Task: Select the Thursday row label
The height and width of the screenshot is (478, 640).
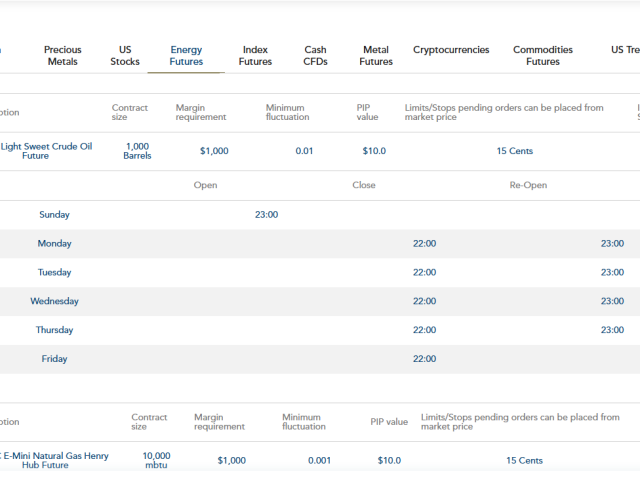Action: 54,330
